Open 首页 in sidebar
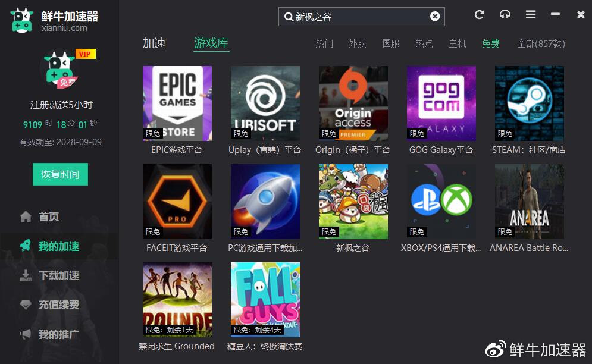 click(x=49, y=216)
